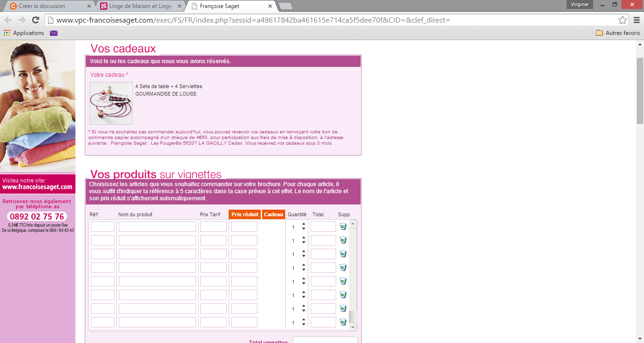Decrease quantity in the second product row
This screenshot has width=644, height=343.
click(x=304, y=243)
